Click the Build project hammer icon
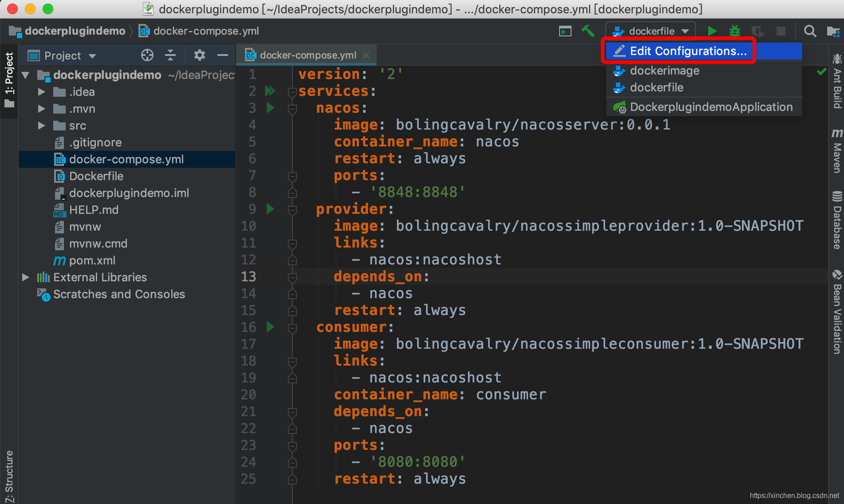 point(588,31)
